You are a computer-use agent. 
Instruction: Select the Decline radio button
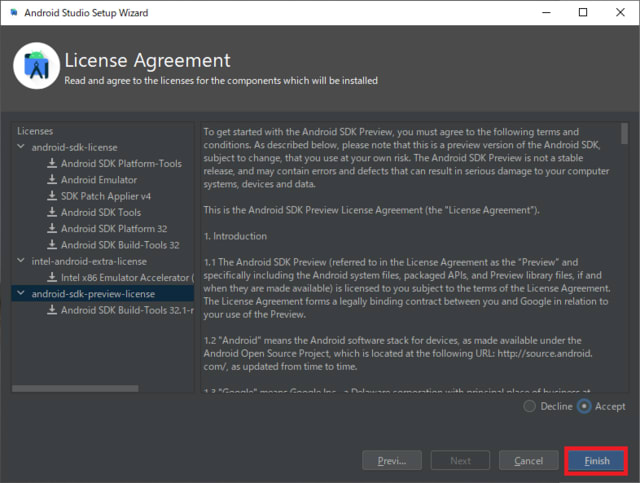[x=530, y=406]
